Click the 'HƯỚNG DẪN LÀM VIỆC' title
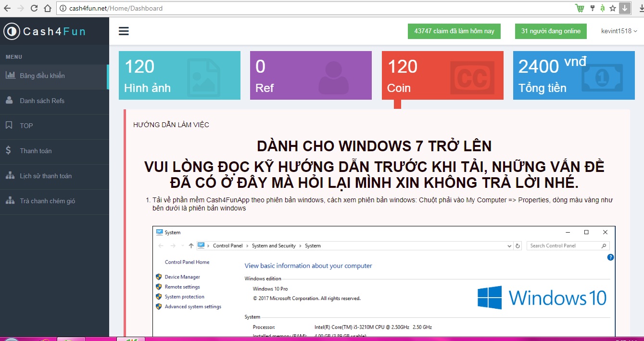This screenshot has width=644, height=341. [x=171, y=125]
